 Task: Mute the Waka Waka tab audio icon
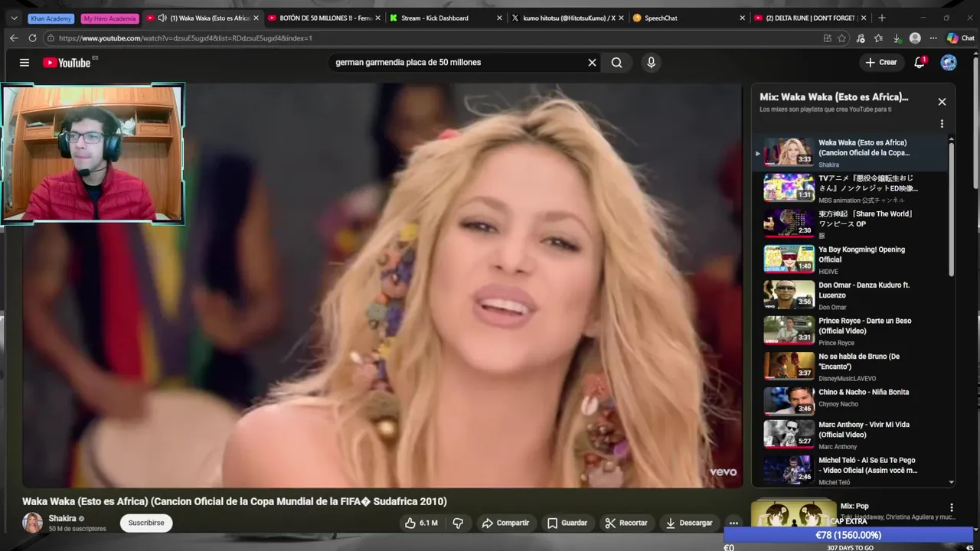click(162, 18)
